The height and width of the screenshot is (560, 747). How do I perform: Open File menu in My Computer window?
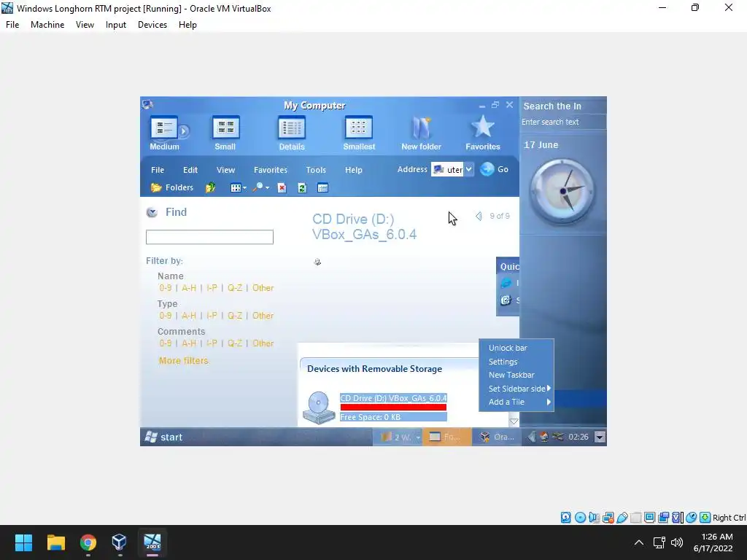tap(158, 169)
